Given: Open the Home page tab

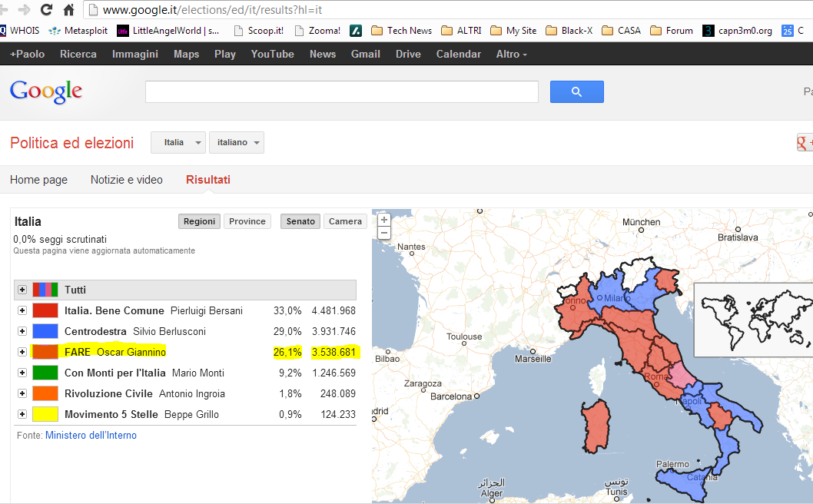Looking at the screenshot, I should [39, 180].
